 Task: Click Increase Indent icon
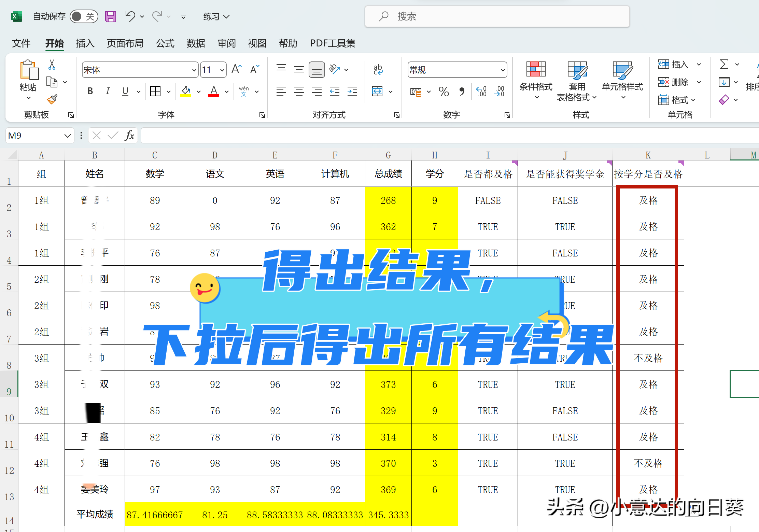click(x=352, y=91)
